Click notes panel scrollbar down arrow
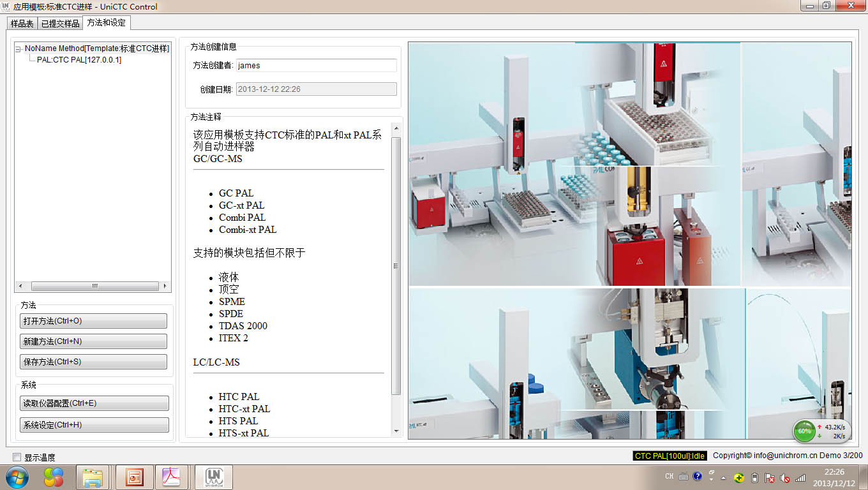Image resolution: width=868 pixels, height=490 pixels. pos(396,431)
